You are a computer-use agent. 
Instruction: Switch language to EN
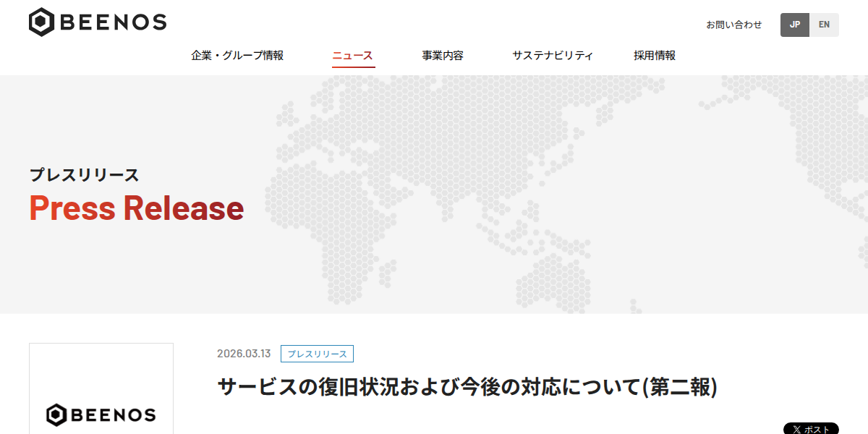pyautogui.click(x=824, y=24)
